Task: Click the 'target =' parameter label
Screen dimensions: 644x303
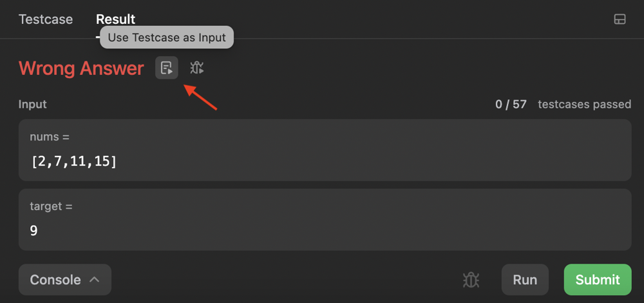Action: click(x=51, y=206)
